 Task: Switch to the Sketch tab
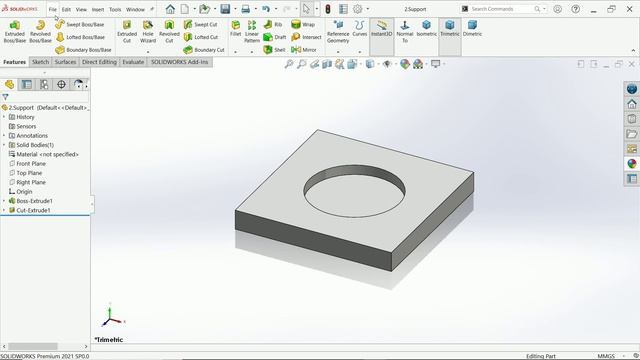(40, 62)
